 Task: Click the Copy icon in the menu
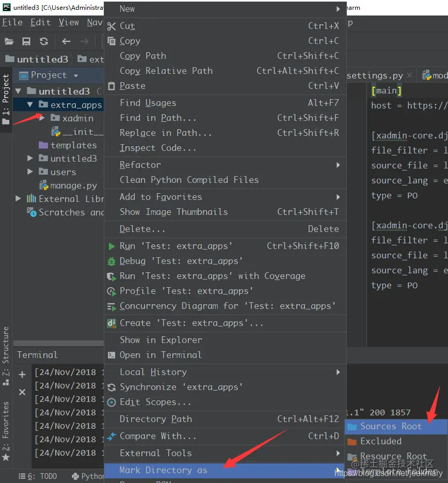[x=111, y=41]
